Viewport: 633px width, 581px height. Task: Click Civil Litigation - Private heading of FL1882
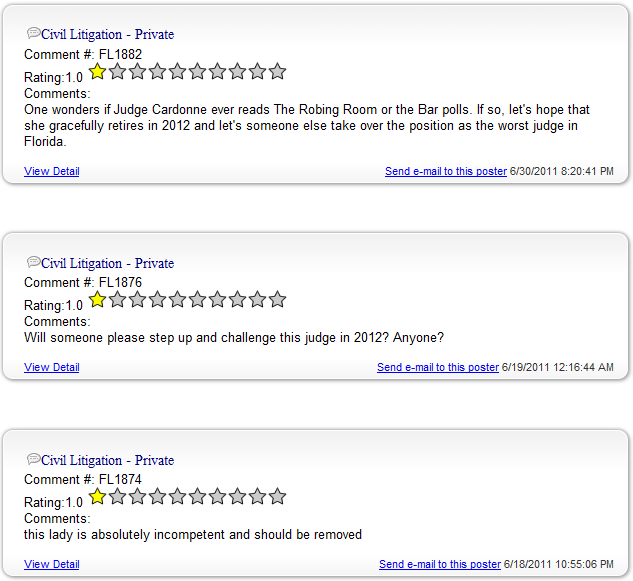pos(107,34)
